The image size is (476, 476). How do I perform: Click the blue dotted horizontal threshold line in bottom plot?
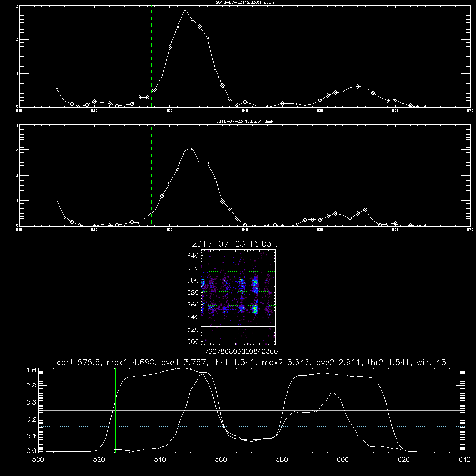click(251, 427)
